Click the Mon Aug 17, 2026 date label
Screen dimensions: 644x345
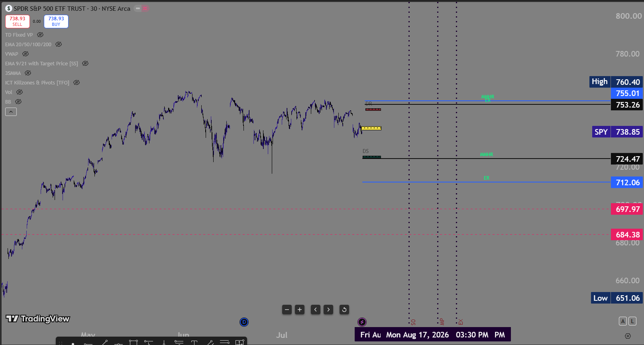point(417,335)
